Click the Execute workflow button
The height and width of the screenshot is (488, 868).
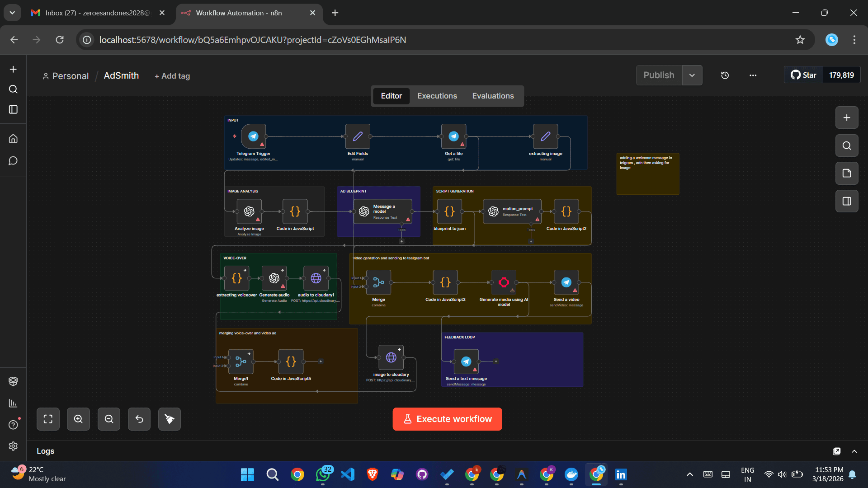447,419
